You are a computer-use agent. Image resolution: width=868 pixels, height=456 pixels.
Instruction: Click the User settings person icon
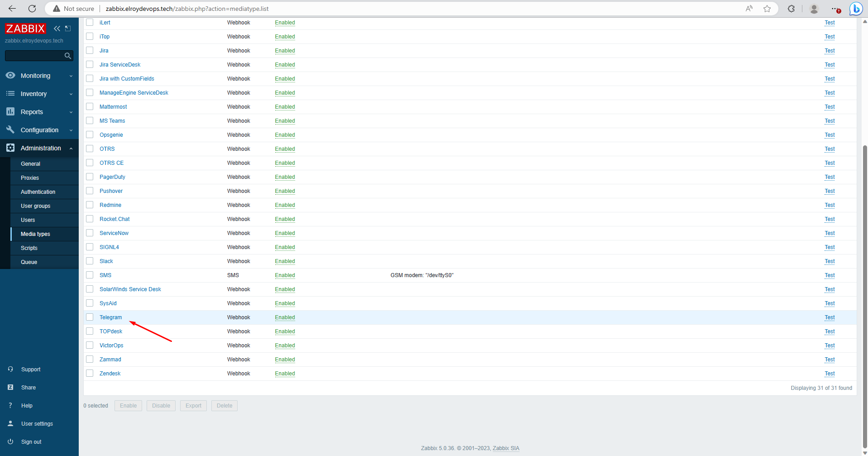tap(10, 424)
